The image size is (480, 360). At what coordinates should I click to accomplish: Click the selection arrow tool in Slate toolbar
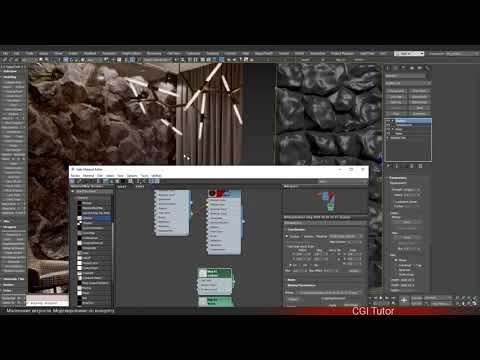click(x=73, y=181)
